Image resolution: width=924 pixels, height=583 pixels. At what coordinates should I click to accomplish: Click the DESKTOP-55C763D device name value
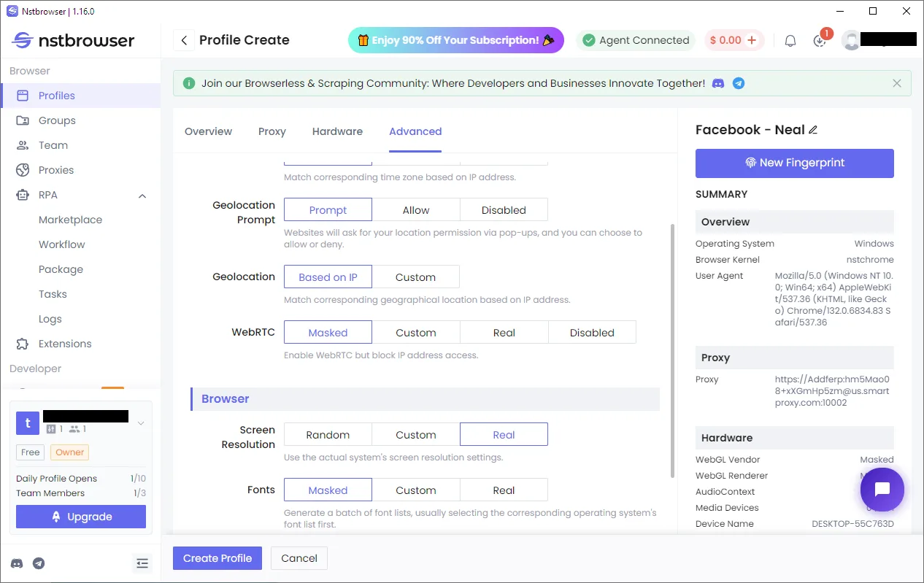point(852,524)
